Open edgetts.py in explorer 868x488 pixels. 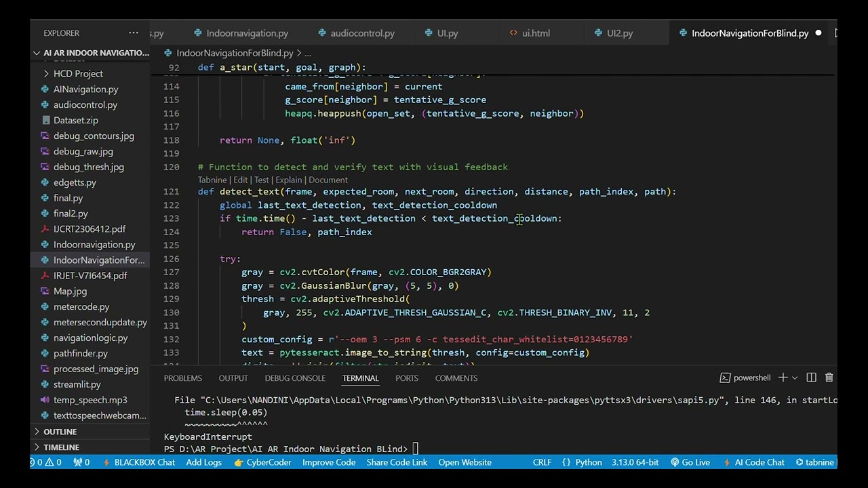coord(75,182)
